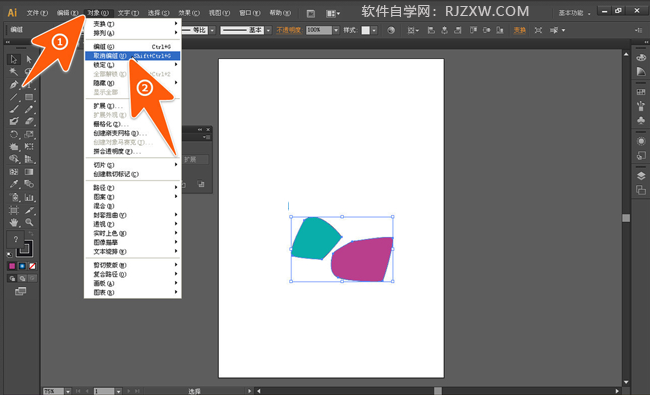Viewport: 650px width, 395px height.
Task: Select the Pencil tool
Action: click(x=29, y=109)
